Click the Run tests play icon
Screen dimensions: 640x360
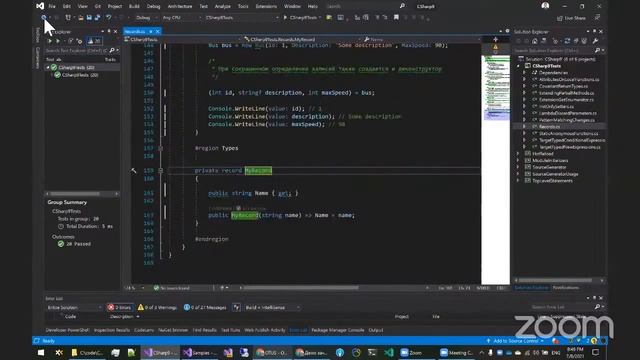(x=58, y=41)
